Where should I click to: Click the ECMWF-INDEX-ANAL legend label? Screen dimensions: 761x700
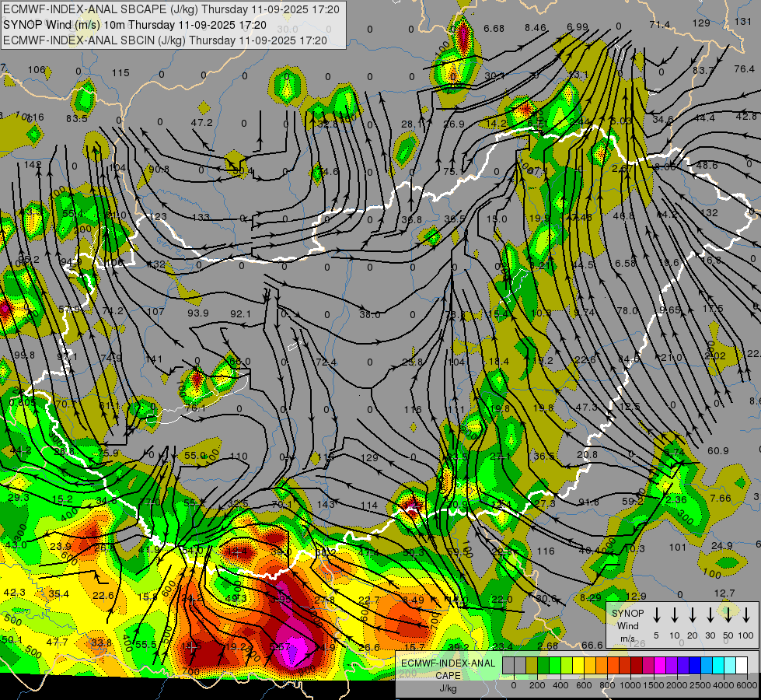pos(448,663)
